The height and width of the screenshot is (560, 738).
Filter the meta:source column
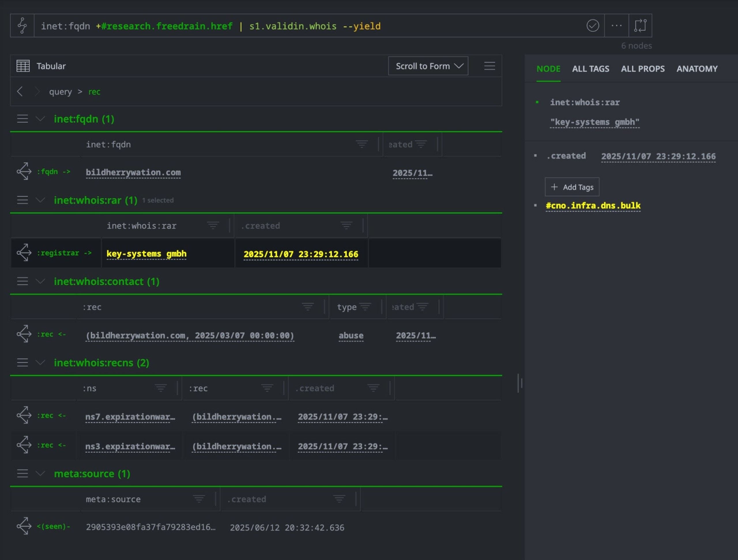199,499
